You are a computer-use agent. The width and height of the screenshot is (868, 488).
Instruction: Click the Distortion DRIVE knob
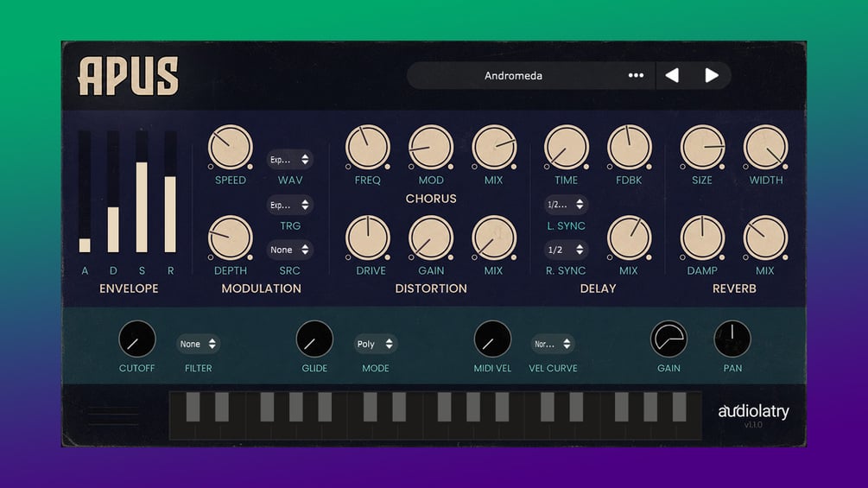pyautogui.click(x=368, y=238)
